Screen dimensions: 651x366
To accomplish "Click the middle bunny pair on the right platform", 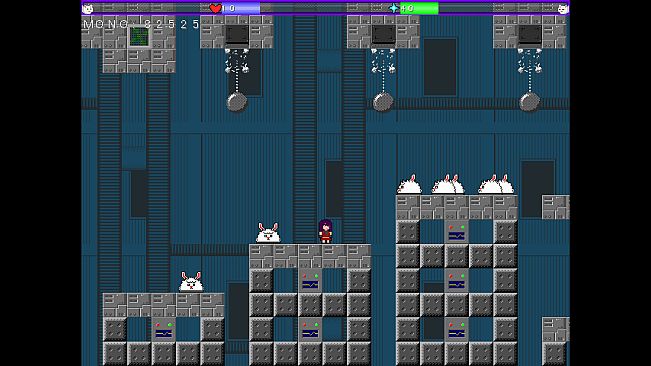I will pyautogui.click(x=448, y=184).
